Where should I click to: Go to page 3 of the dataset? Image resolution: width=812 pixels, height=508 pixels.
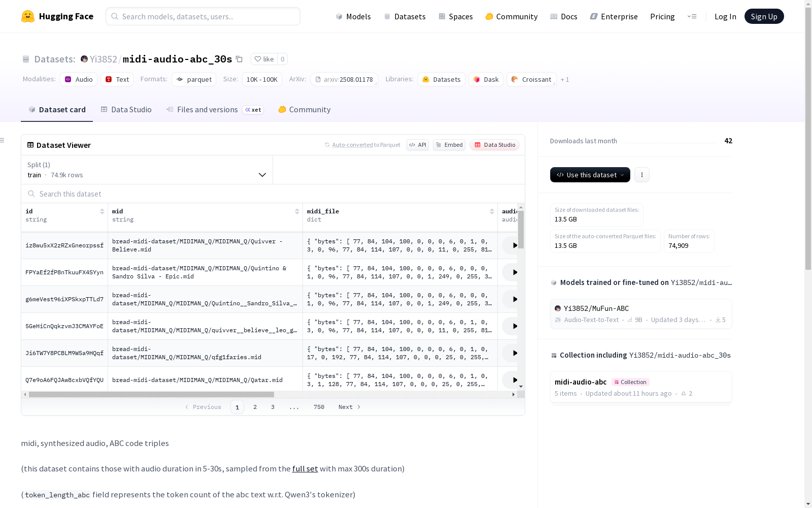click(273, 407)
